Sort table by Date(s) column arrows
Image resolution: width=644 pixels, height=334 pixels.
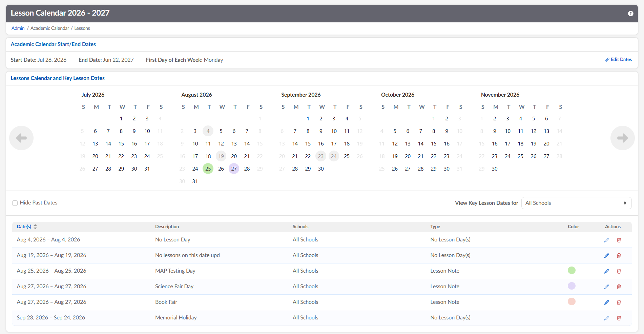coord(35,227)
